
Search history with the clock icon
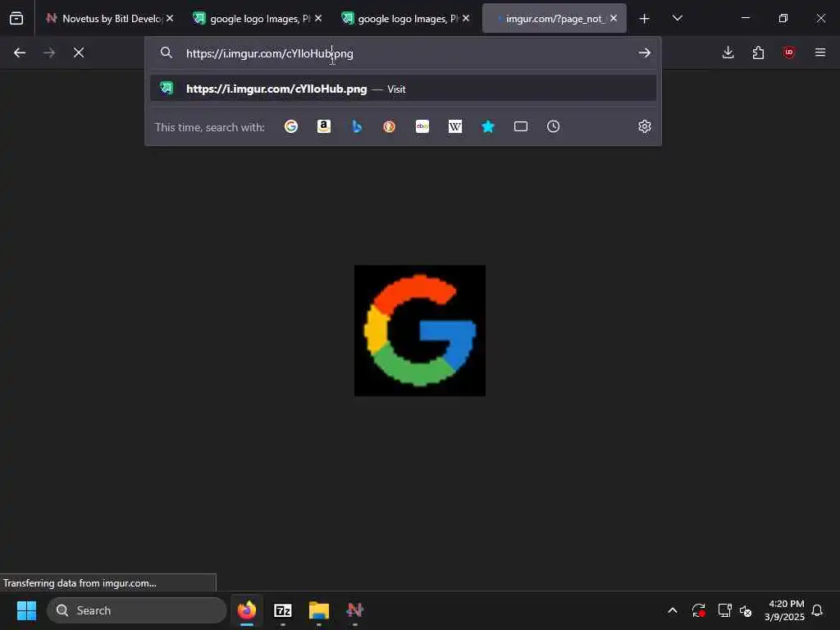coord(554,126)
